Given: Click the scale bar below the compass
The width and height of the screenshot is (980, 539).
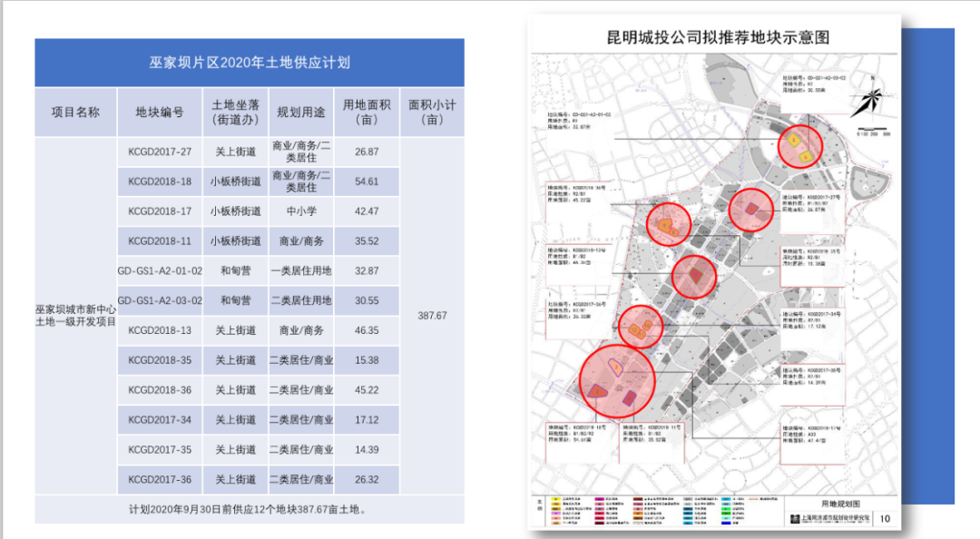Looking at the screenshot, I should pos(873,129).
